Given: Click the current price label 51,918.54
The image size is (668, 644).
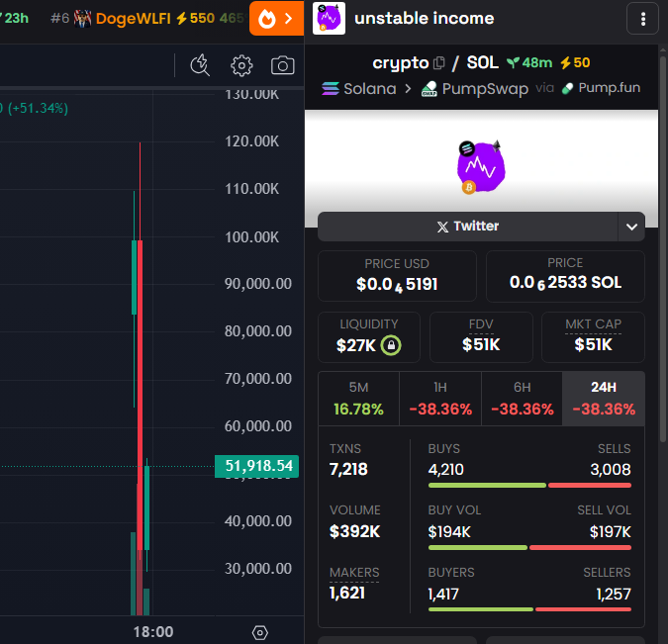Looking at the screenshot, I should point(256,466).
